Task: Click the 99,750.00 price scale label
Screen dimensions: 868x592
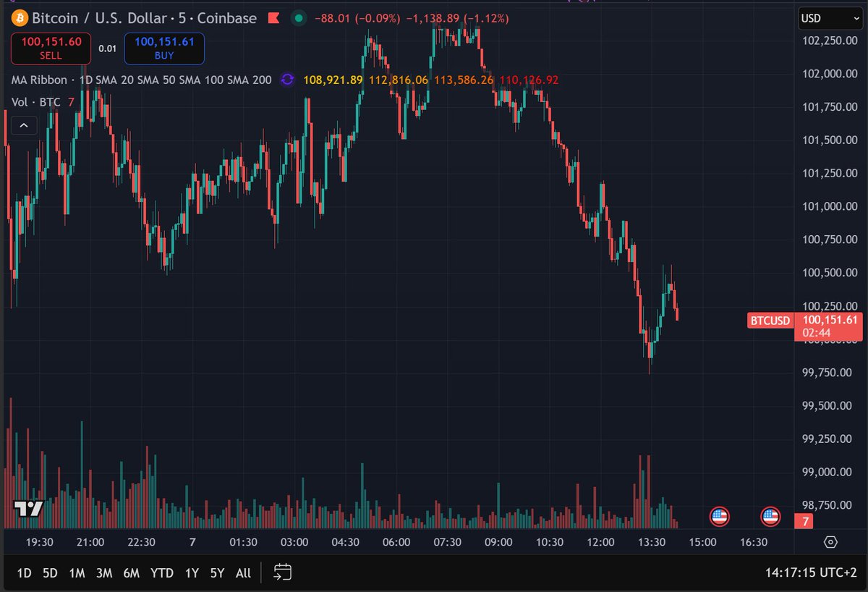Action: coord(828,372)
